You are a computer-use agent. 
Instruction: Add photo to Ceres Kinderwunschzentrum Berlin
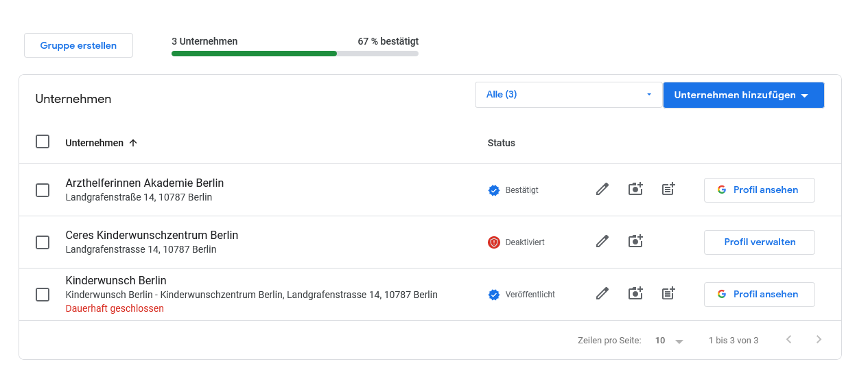click(x=636, y=242)
